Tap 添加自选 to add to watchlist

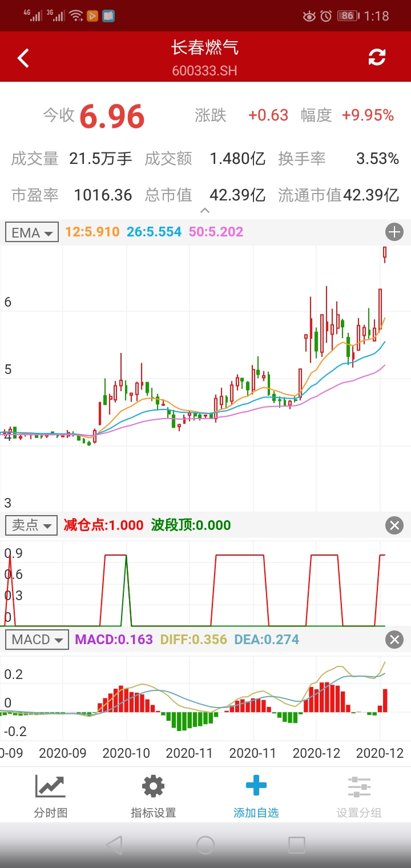click(x=256, y=796)
